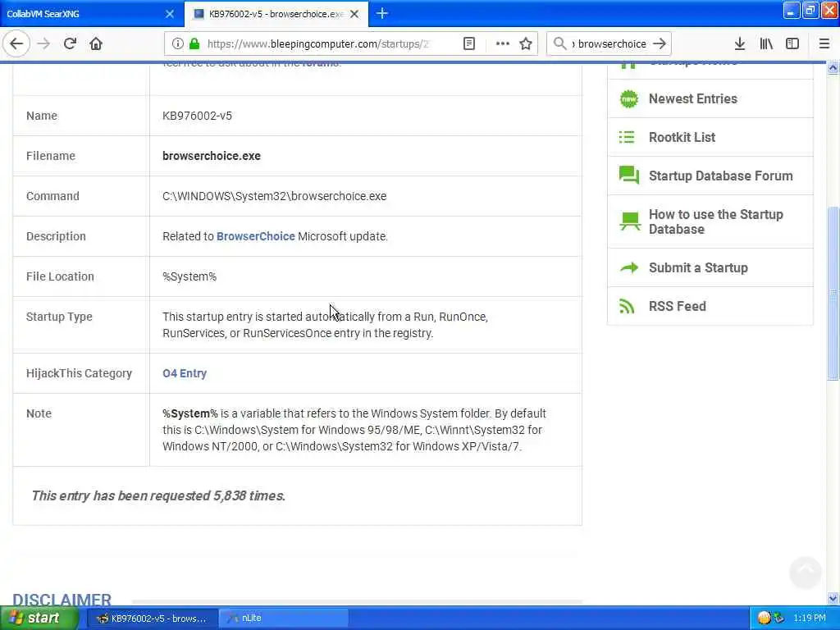Switch to the KB976002-v5 Firefox taskbar button
Image resolution: width=840 pixels, height=630 pixels.
(152, 619)
